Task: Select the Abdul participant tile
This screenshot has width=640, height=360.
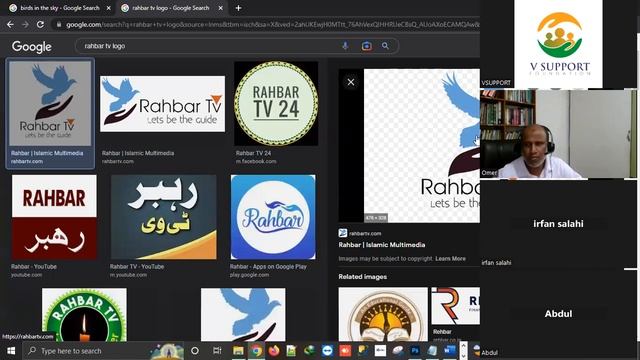Action: [558, 313]
